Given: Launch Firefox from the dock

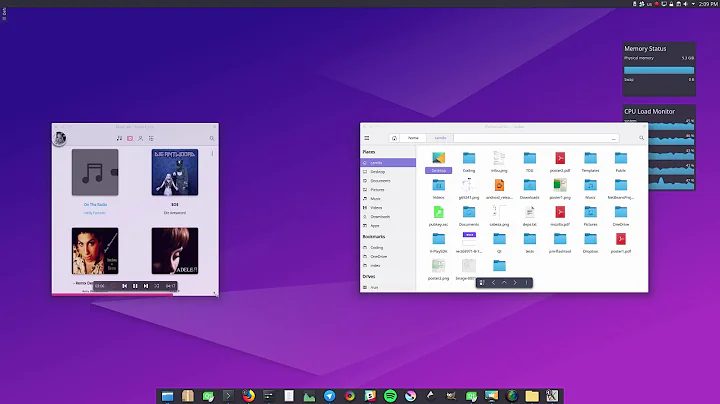Looking at the screenshot, I should [248, 396].
